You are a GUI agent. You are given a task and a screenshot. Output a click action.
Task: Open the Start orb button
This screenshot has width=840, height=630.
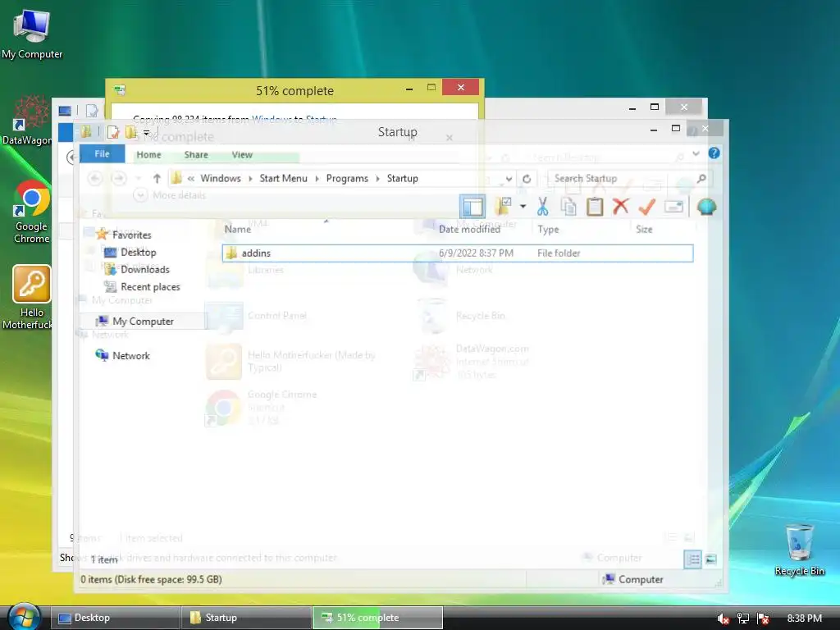(x=25, y=617)
